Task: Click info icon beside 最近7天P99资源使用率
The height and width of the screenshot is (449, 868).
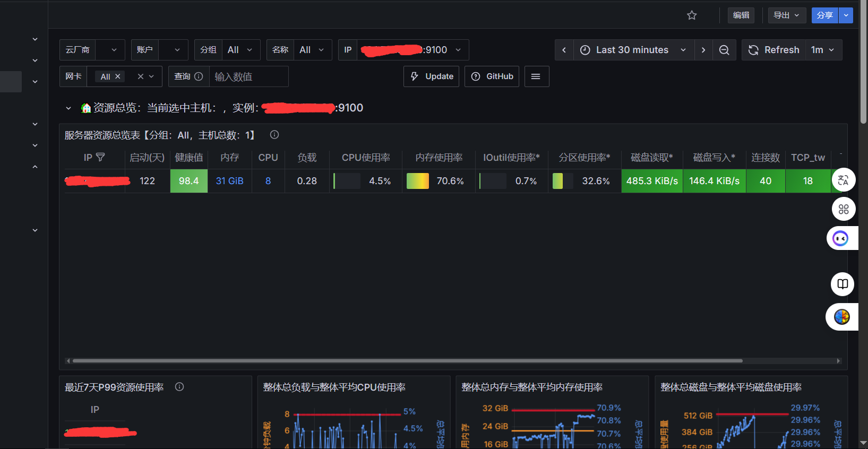Action: (x=179, y=387)
